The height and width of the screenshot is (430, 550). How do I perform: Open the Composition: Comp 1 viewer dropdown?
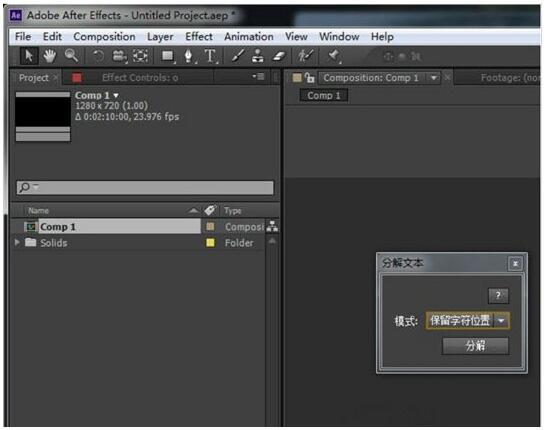(434, 78)
